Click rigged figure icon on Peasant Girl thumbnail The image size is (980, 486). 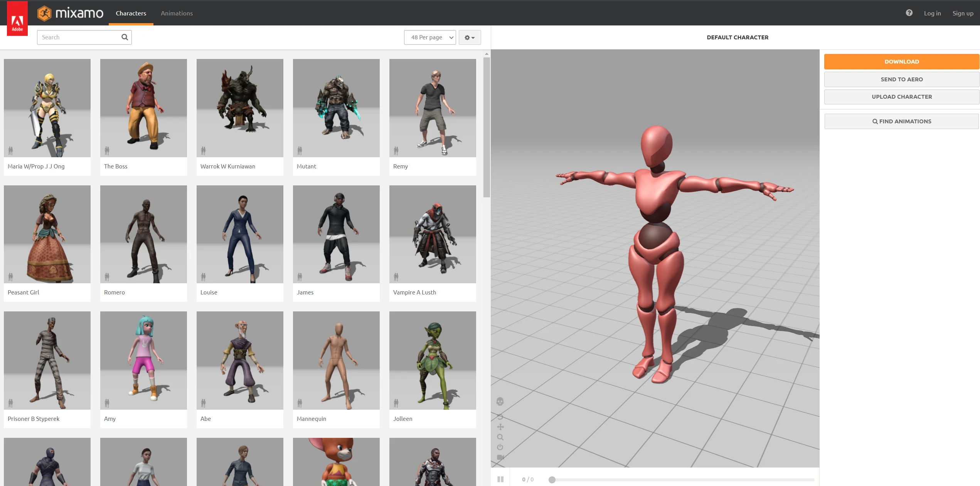tap(11, 276)
